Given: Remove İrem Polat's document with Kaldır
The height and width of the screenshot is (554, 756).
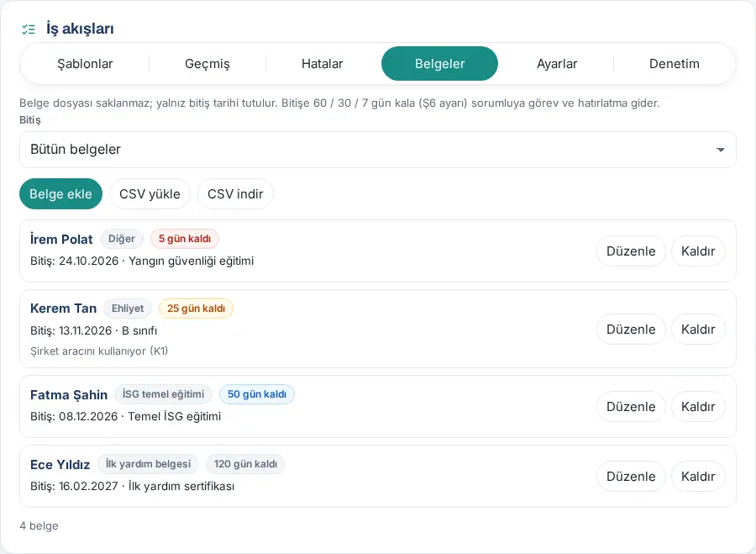Looking at the screenshot, I should point(698,251).
